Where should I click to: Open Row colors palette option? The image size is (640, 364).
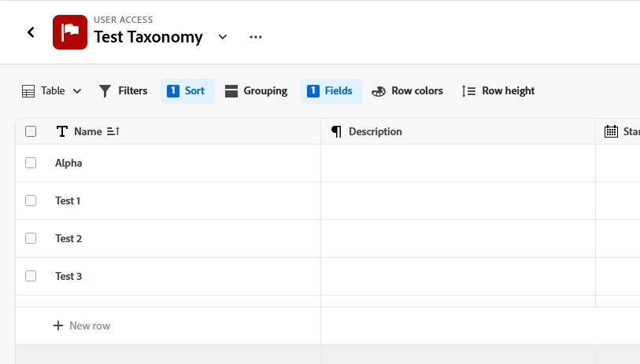click(407, 91)
